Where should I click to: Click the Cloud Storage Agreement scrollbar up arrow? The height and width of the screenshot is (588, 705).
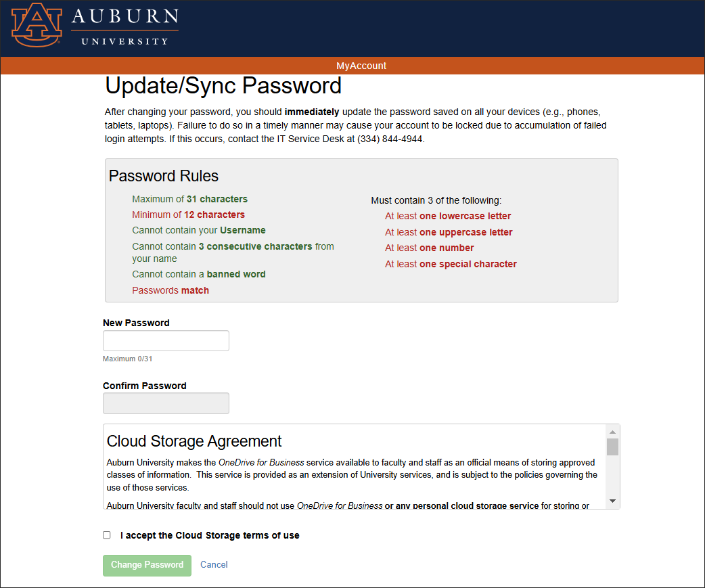coord(612,433)
